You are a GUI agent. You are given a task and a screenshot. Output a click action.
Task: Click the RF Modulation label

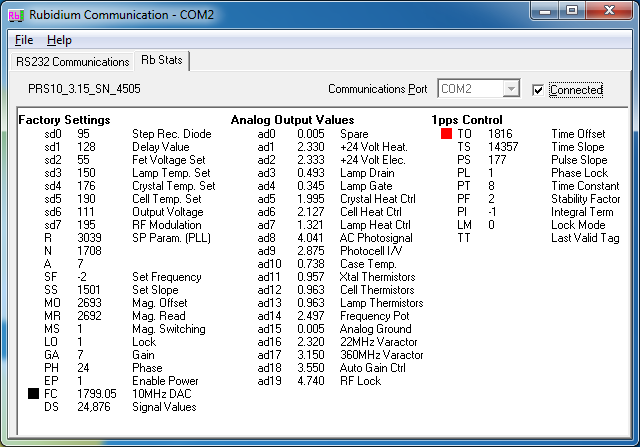pyautogui.click(x=167, y=225)
